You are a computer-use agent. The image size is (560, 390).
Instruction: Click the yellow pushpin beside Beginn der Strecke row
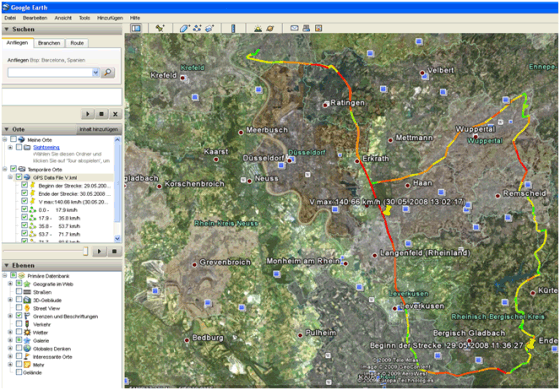pos(32,185)
